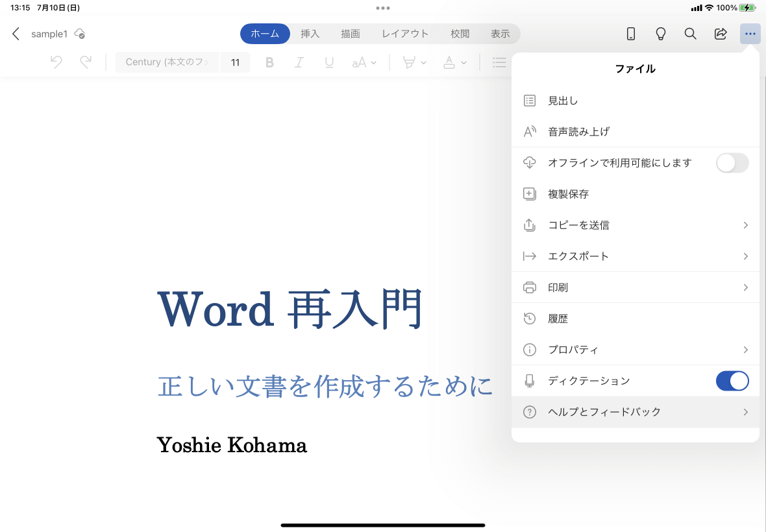The image size is (766, 532).
Task: Disable the ディクテーション toggle
Action: 732,381
